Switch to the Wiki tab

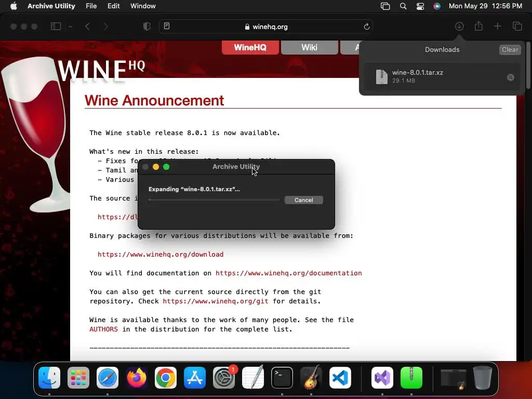click(310, 47)
